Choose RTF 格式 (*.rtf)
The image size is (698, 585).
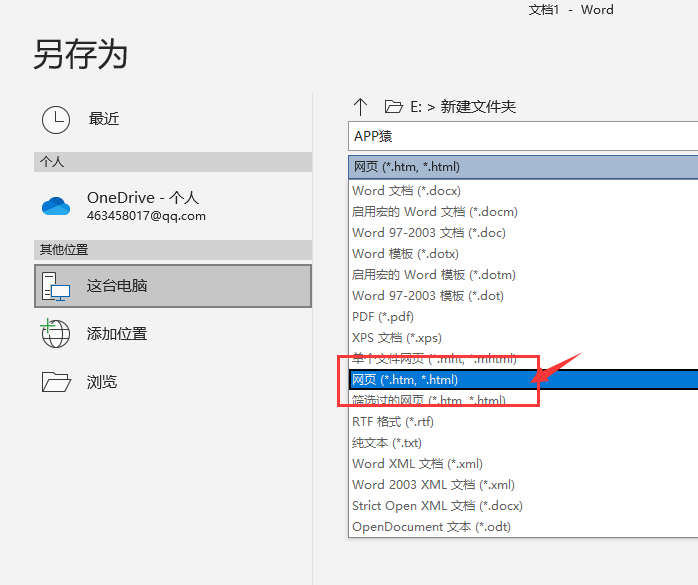coord(523,421)
